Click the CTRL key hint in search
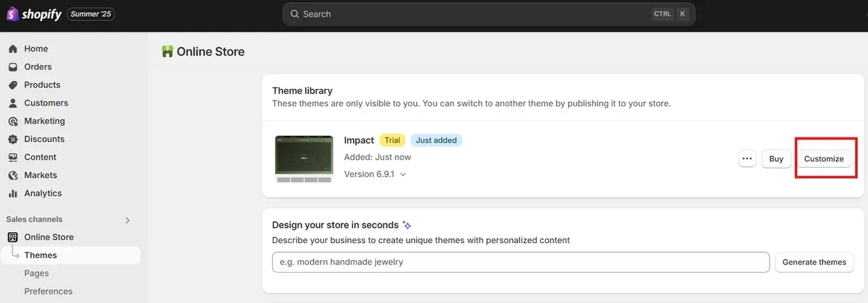 [662, 14]
